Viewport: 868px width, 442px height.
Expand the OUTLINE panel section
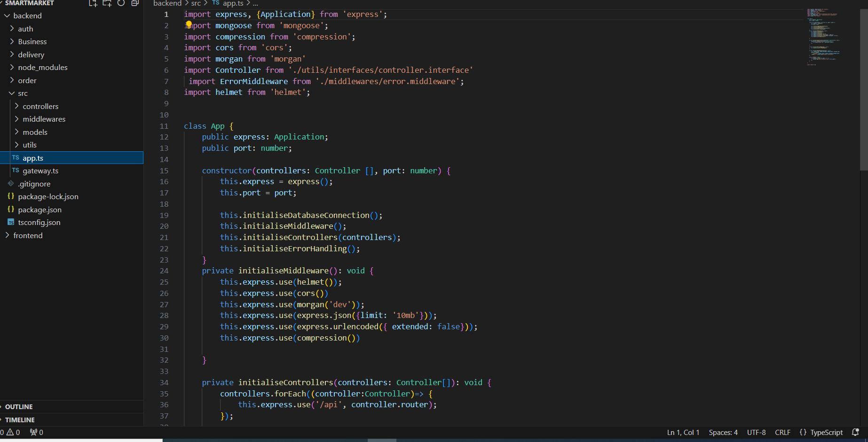[19, 407]
